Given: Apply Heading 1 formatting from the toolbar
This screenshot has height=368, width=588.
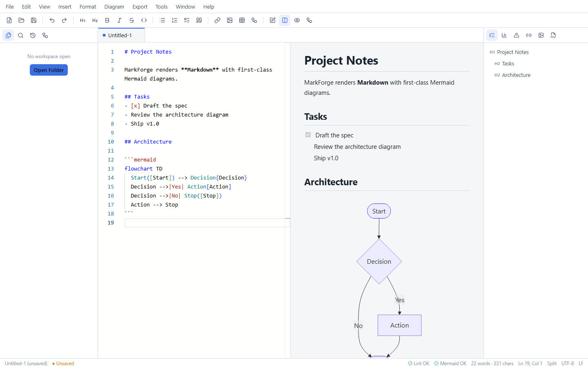Looking at the screenshot, I should [x=83, y=20].
